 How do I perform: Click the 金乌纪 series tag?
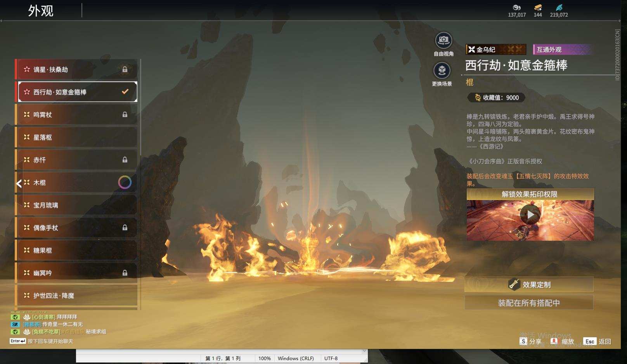pyautogui.click(x=496, y=49)
